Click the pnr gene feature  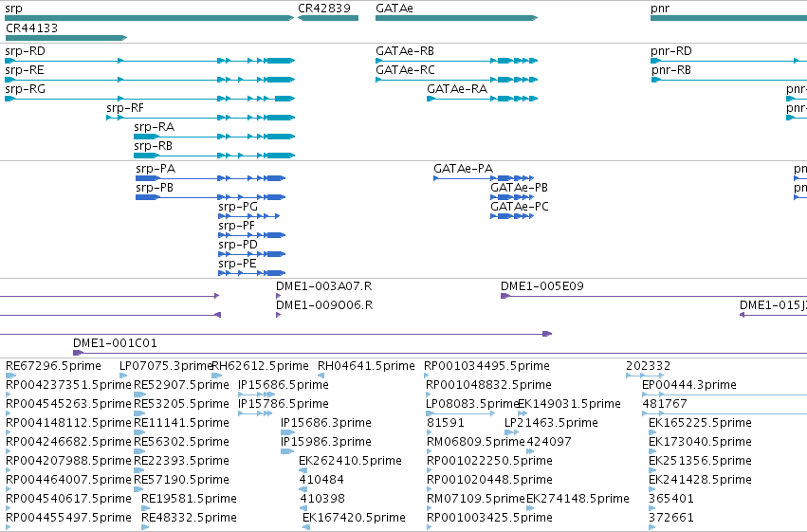[x=729, y=18]
